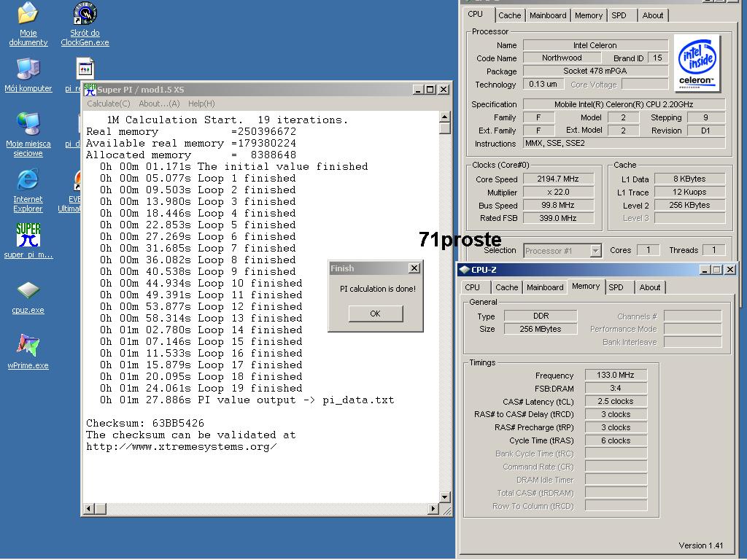Click memory Type value DDR

coord(541,316)
